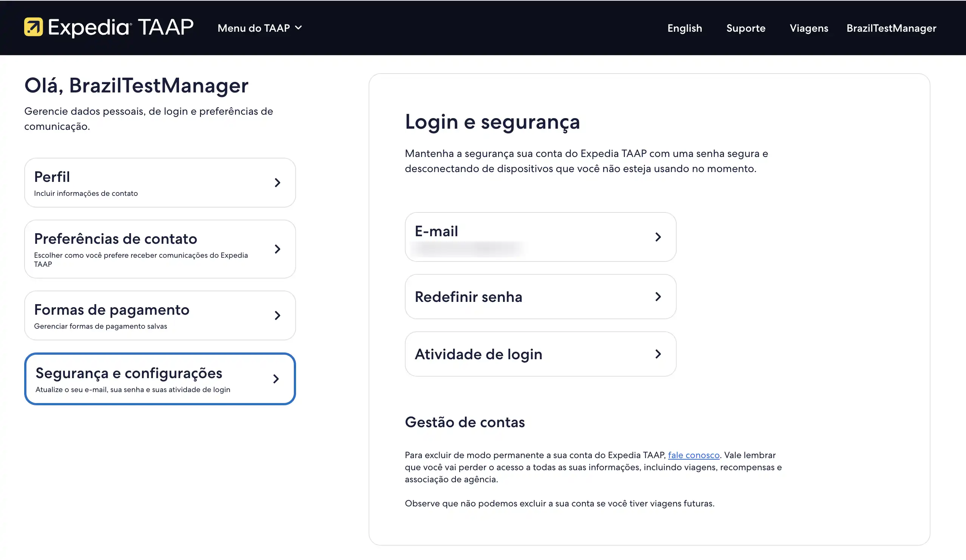
Task: Click the Login e segurança heading
Action: (492, 123)
